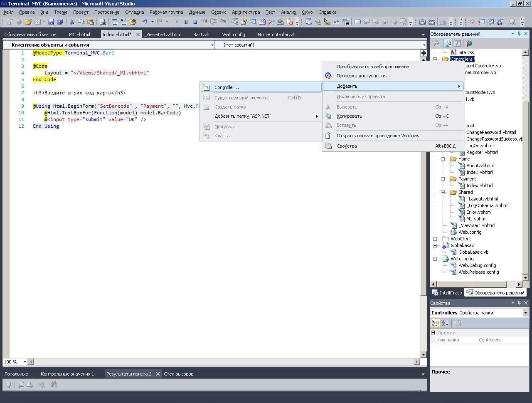Click the Open File folder toolbar icon
532x403 pixels.
point(28,22)
